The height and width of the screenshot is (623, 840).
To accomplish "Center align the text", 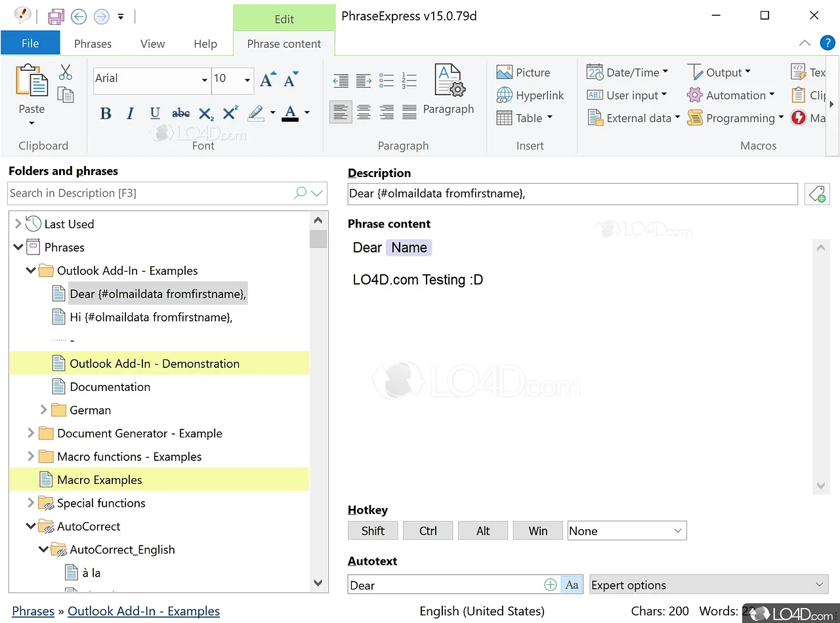I will pyautogui.click(x=364, y=112).
